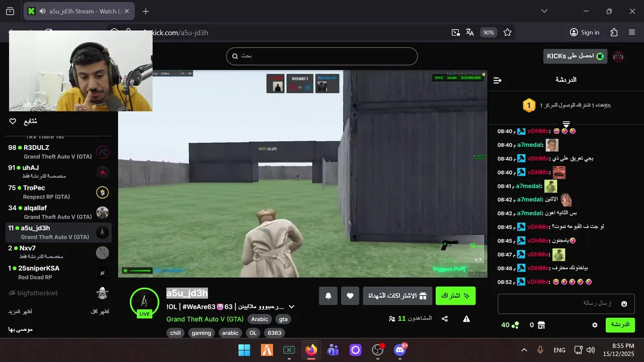Open Windows Start menu
The height and width of the screenshot is (362, 644).
point(244,350)
